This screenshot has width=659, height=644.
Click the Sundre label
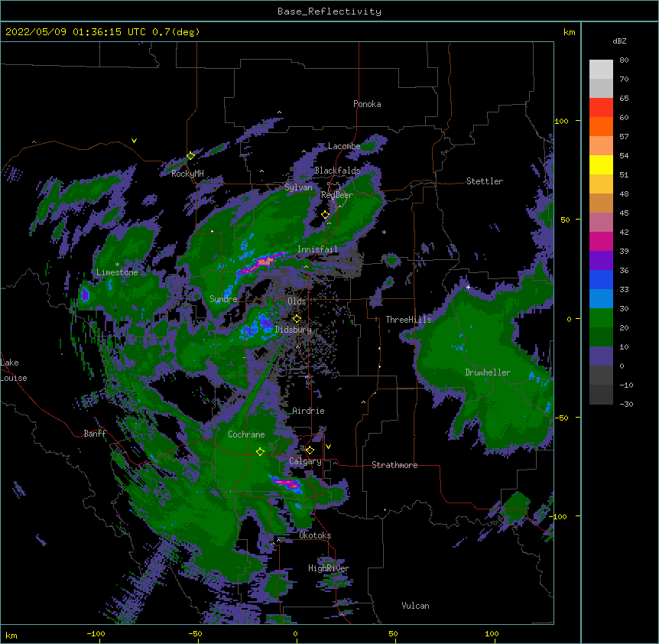pos(223,299)
